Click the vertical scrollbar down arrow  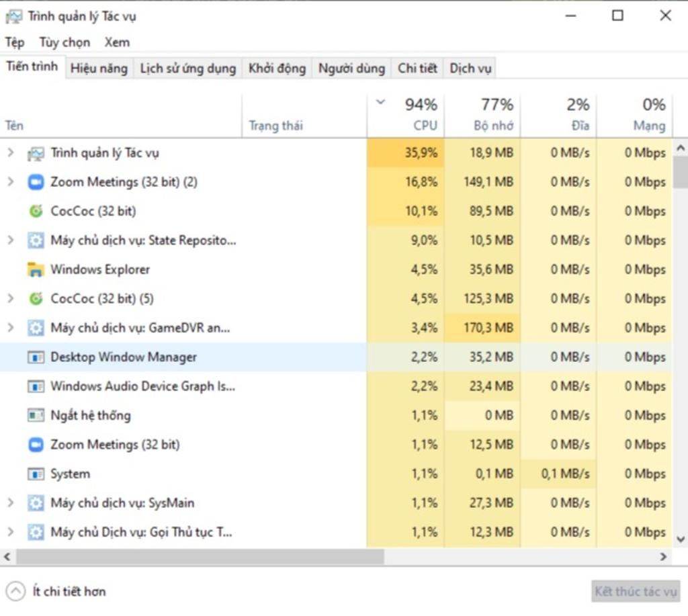(x=681, y=539)
